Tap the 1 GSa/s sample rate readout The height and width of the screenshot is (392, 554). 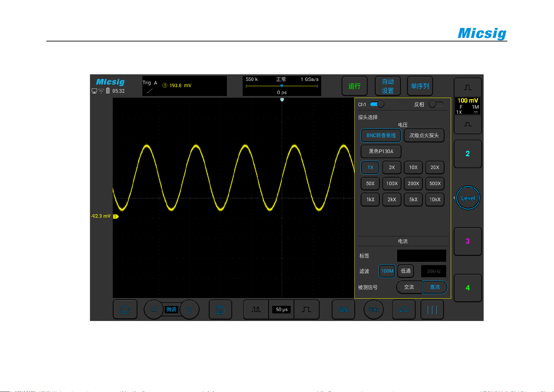pyautogui.click(x=309, y=79)
